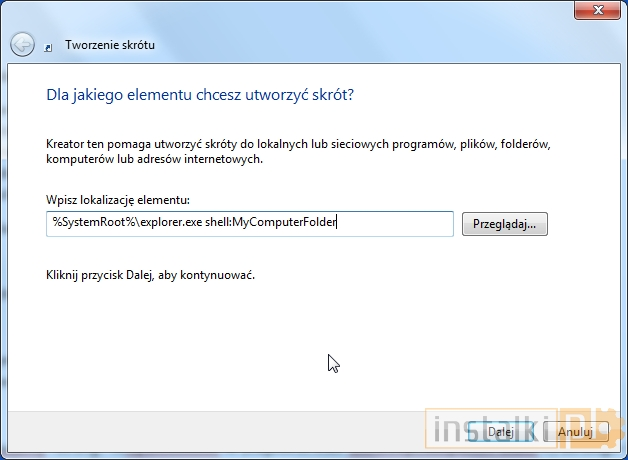The width and height of the screenshot is (628, 460).
Task: Click the 'Kliknij przycisk Dalej' hint text
Action: click(150, 274)
